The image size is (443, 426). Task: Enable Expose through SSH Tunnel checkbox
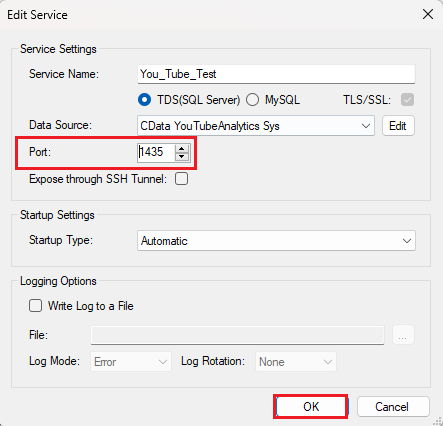pos(182,179)
